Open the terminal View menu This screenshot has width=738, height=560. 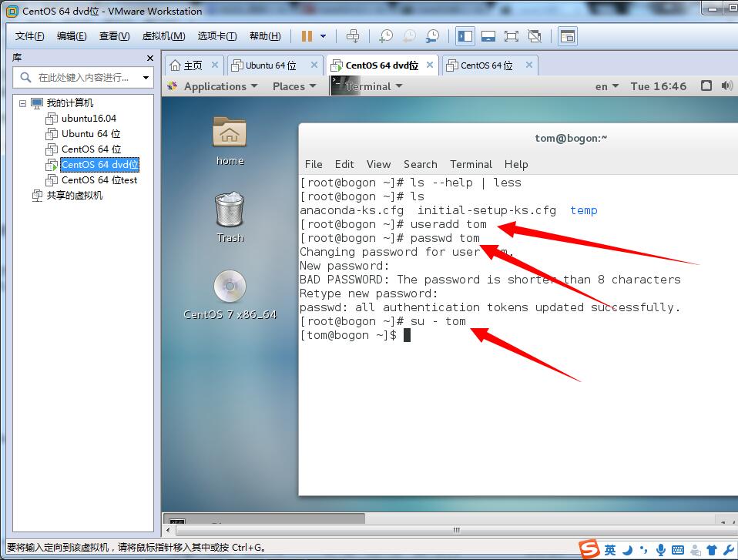[378, 164]
